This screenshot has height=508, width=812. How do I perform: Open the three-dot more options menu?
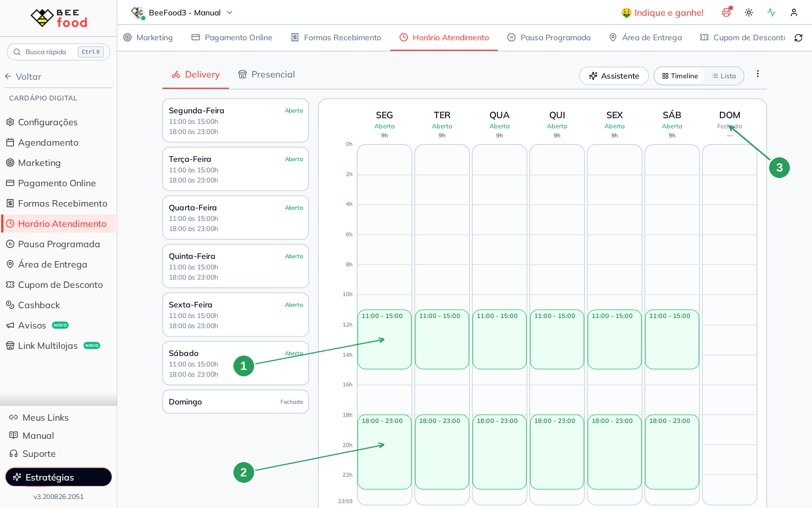[758, 74]
